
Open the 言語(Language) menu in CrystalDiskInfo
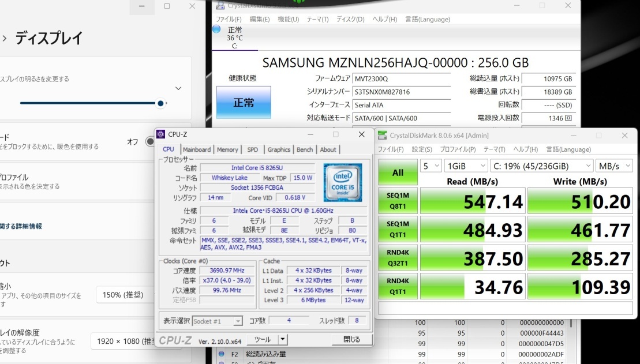click(x=428, y=19)
